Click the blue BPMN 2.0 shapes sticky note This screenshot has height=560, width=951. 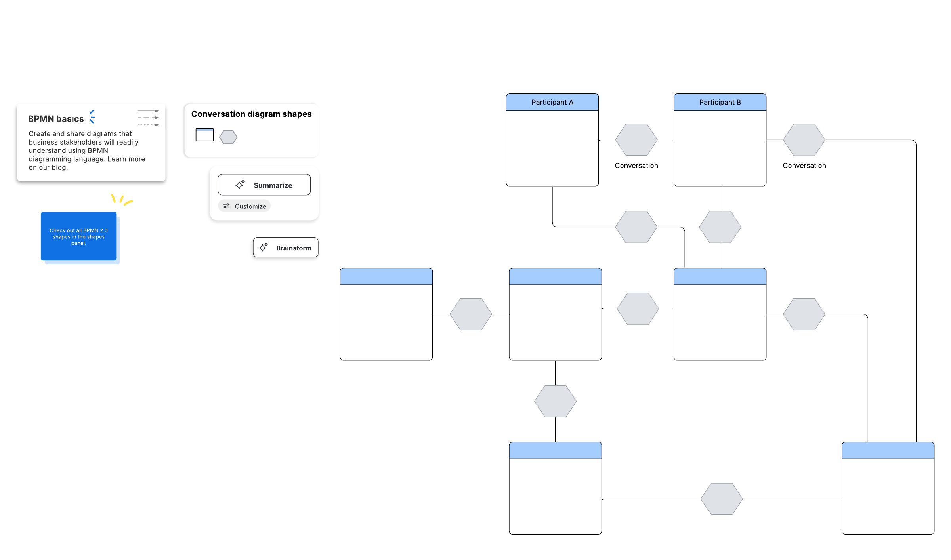pyautogui.click(x=78, y=236)
